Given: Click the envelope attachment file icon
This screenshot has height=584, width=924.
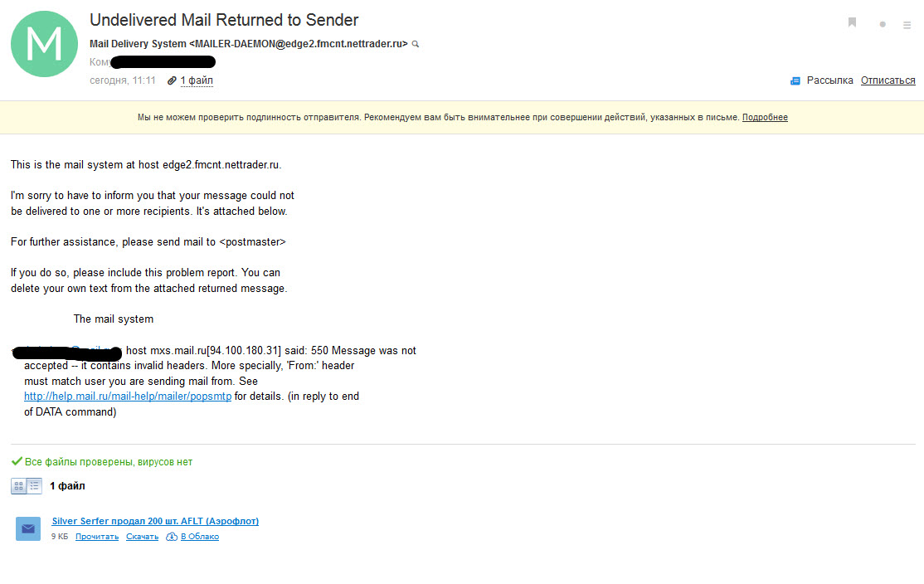Looking at the screenshot, I should point(27,528).
